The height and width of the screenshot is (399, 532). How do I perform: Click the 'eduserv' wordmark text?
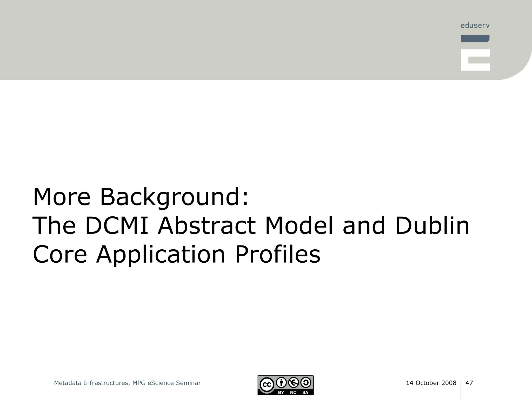pos(475,25)
